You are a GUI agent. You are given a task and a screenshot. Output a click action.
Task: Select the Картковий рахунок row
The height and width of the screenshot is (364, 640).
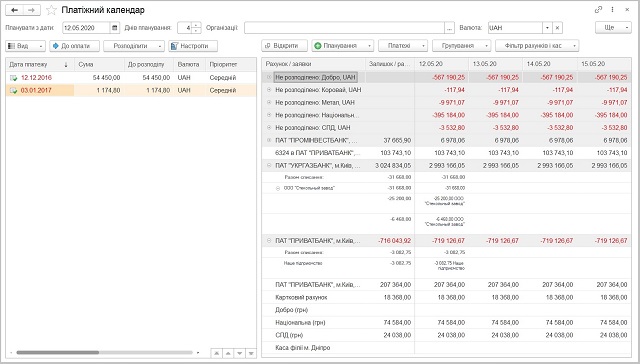pyautogui.click(x=447, y=297)
